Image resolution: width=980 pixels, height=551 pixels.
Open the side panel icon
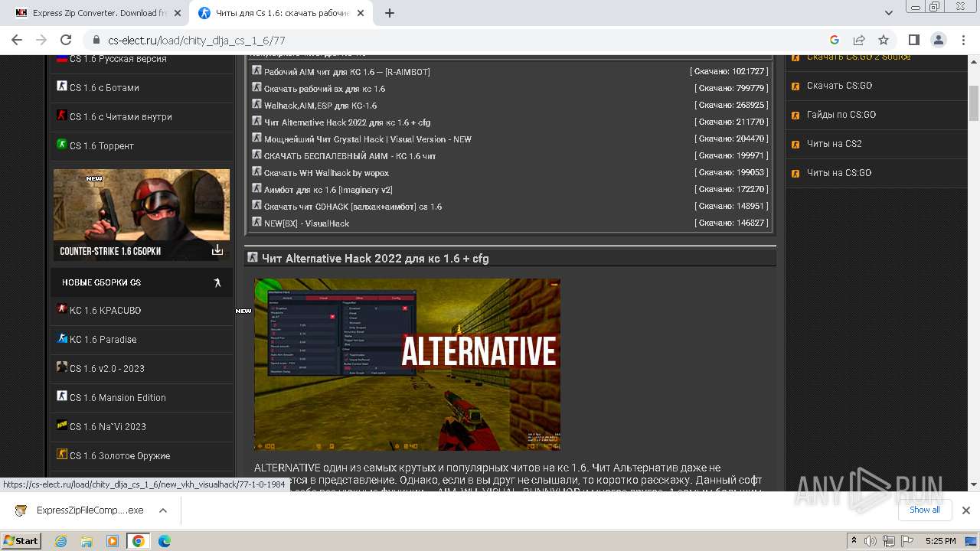[x=913, y=40]
